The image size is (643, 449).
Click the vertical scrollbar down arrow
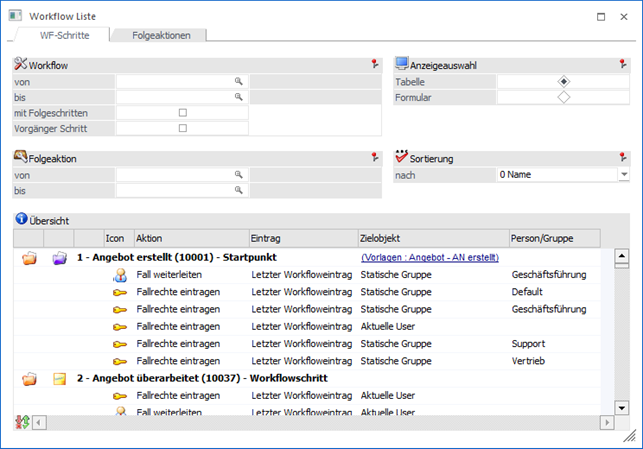[621, 407]
